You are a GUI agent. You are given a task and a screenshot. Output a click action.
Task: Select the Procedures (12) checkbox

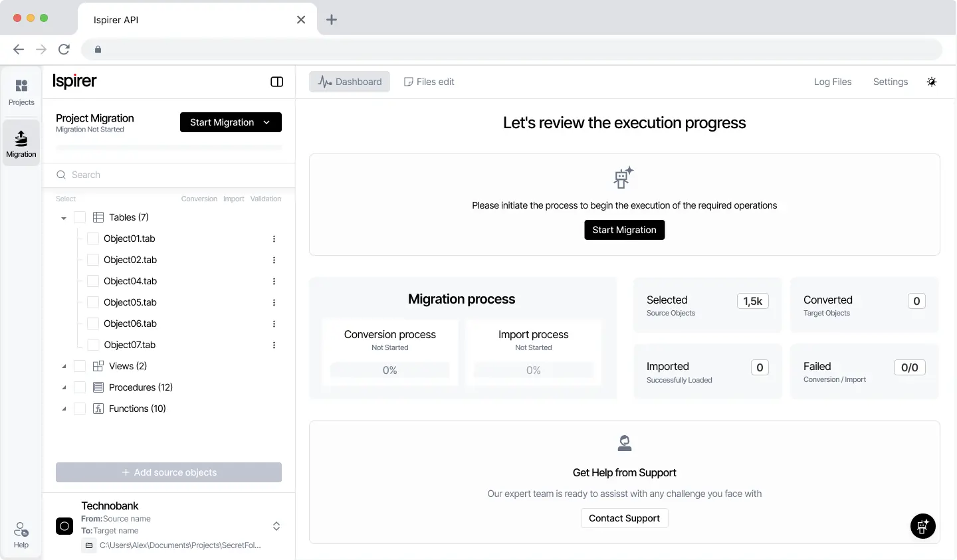[x=80, y=387]
